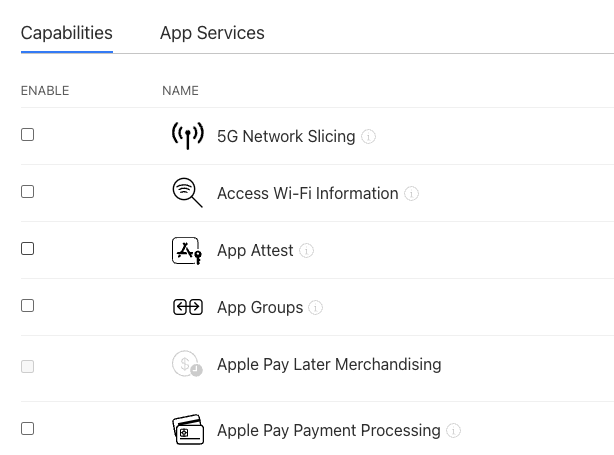Click the disabled Apple Pay Later Merchandising checkbox
This screenshot has width=614, height=455.
pos(27,367)
